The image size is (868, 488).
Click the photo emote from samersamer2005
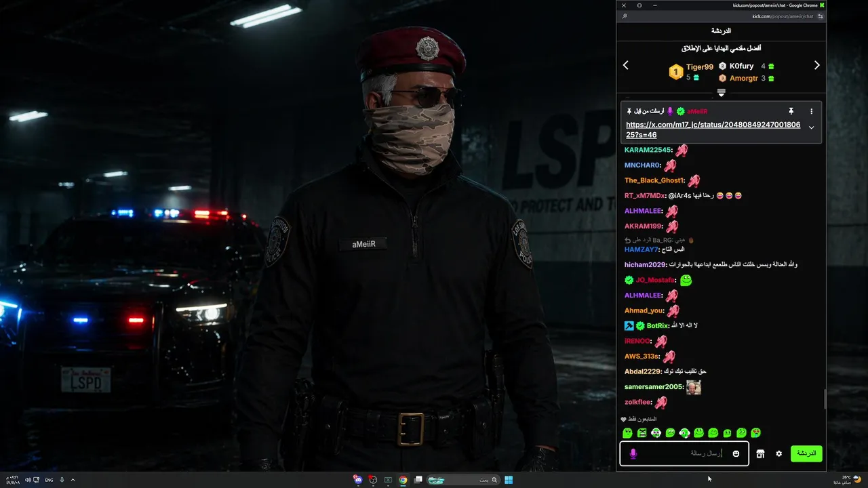pyautogui.click(x=694, y=387)
